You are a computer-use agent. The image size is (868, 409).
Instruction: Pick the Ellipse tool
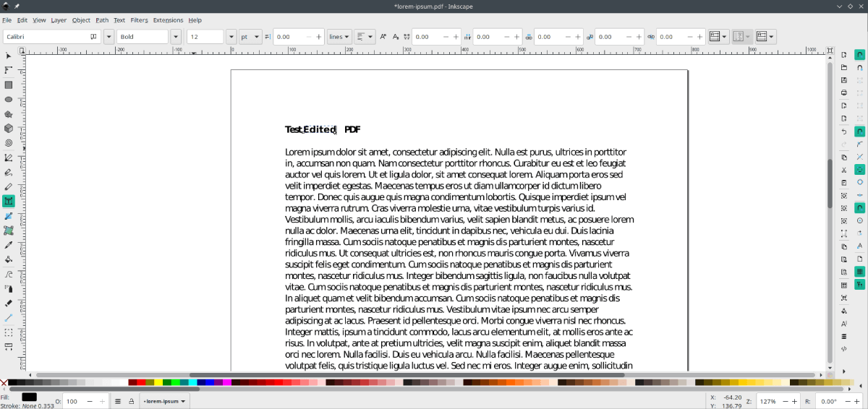[9, 99]
